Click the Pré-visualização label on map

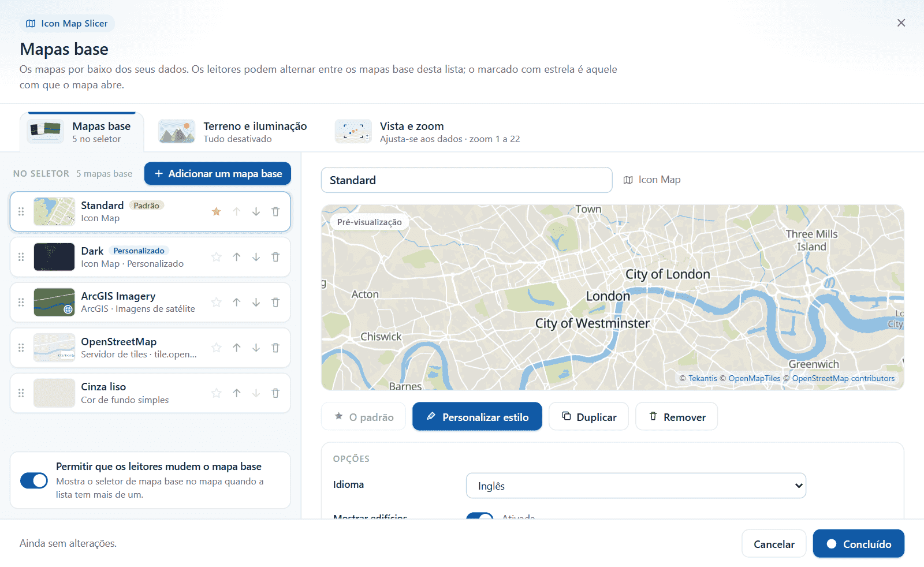click(370, 222)
